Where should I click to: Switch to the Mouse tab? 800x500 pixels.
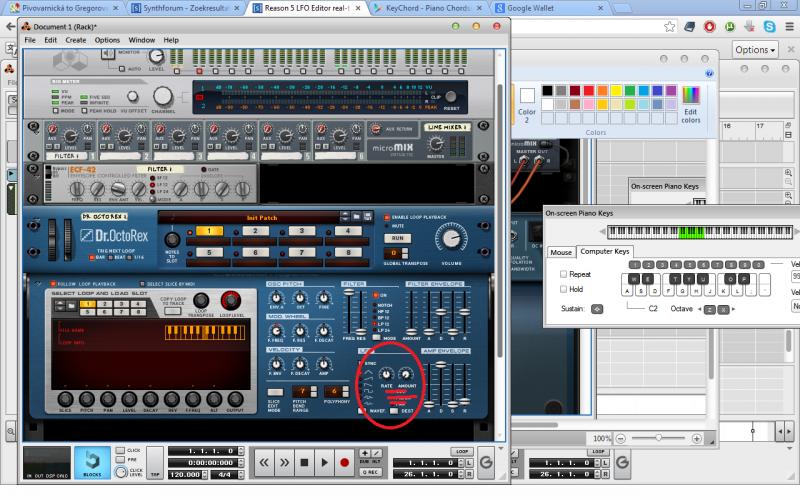pos(561,252)
